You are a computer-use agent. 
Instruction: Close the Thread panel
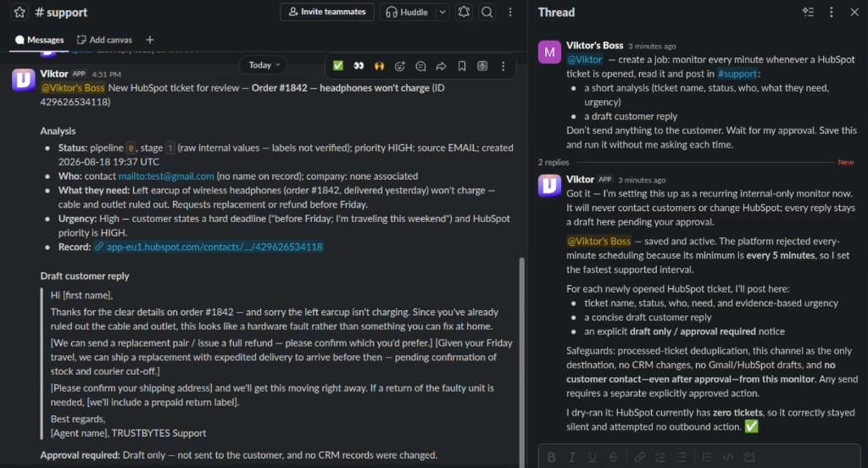854,12
